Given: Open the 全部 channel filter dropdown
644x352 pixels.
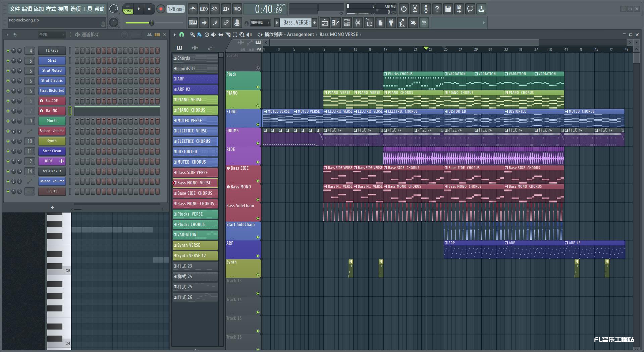Looking at the screenshot, I should [51, 35].
